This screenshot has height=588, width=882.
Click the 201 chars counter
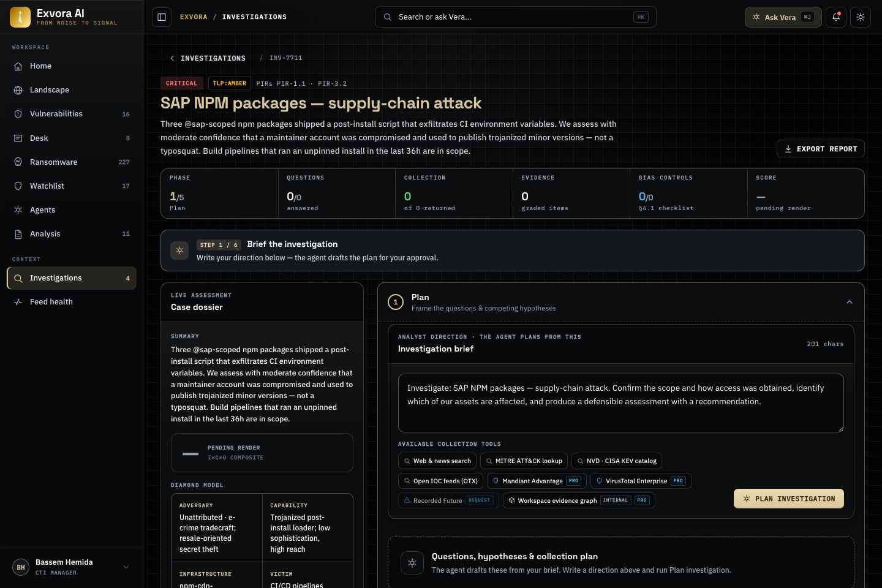[825, 344]
